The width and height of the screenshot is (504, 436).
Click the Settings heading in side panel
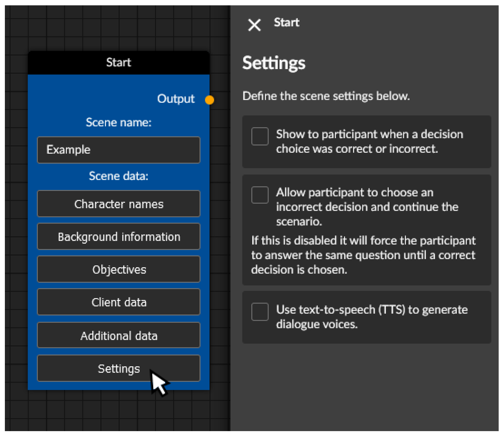[x=274, y=63]
